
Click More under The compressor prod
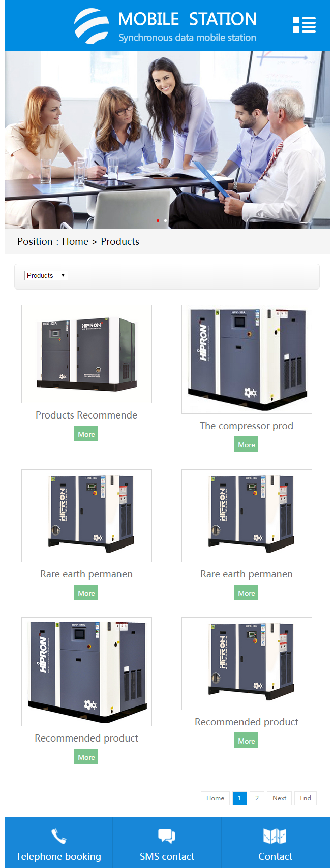pos(247,444)
